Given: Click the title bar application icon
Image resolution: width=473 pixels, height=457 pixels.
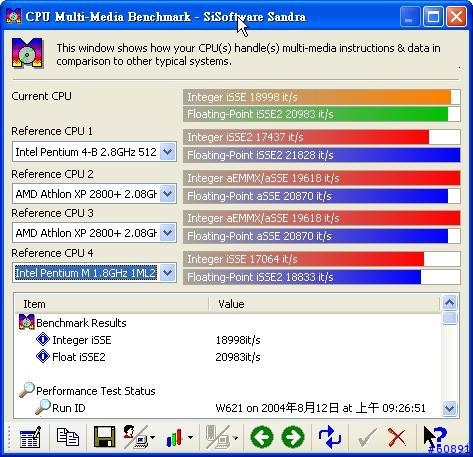Looking at the screenshot, I should pos(14,16).
